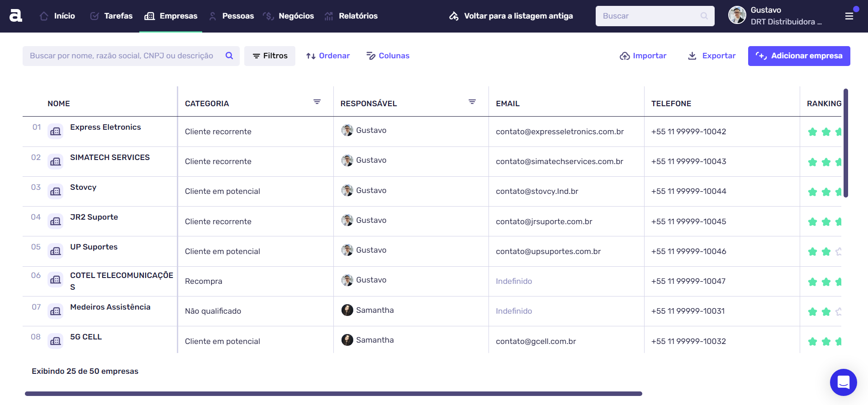Image resolution: width=868 pixels, height=405 pixels.
Task: Click Indefinido email in COTEL row
Action: tap(514, 281)
